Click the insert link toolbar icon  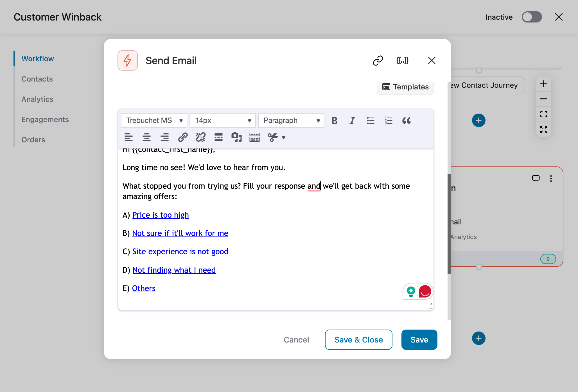(x=183, y=138)
